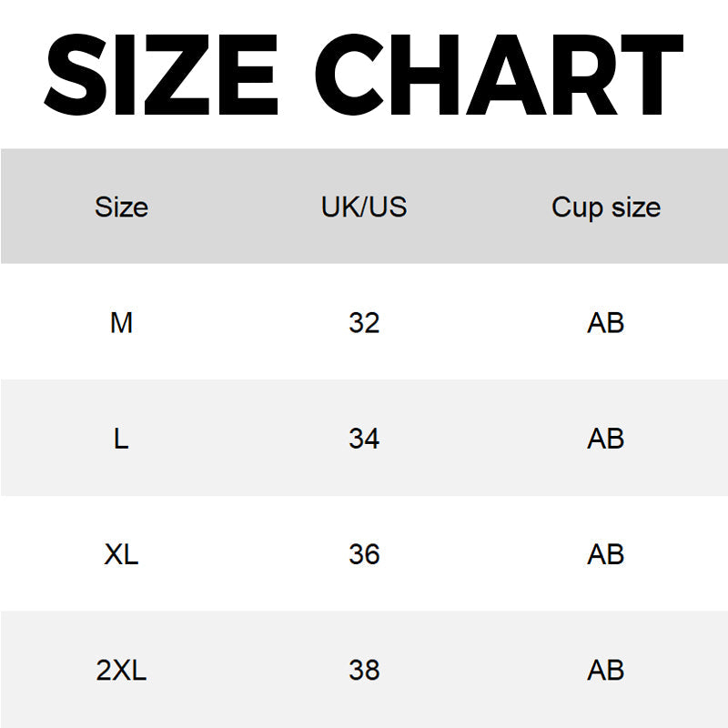
Task: Click the UK/US value 36
Action: pos(364,554)
